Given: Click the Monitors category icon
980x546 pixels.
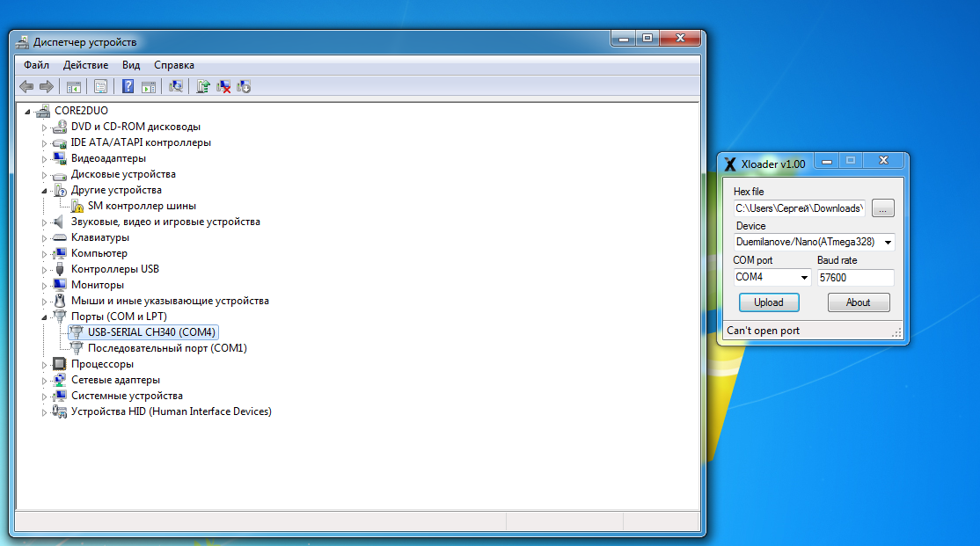Looking at the screenshot, I should tap(59, 285).
